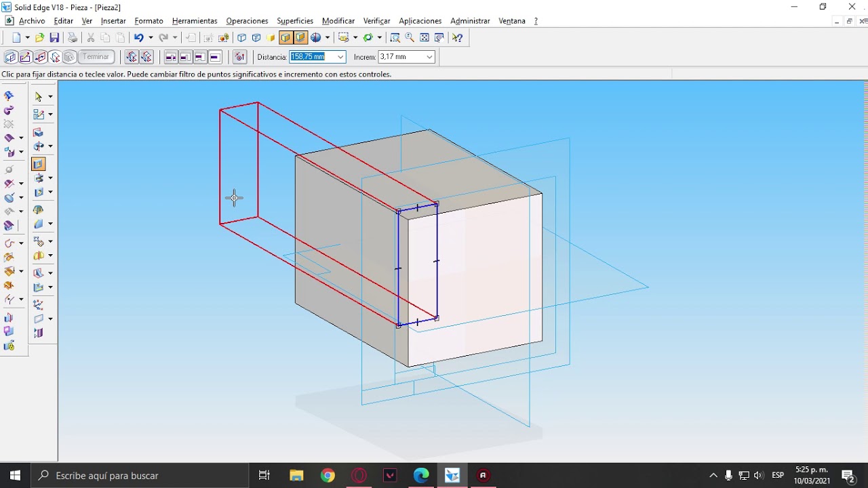This screenshot has width=868, height=488.
Task: Click the Windows search box
Action: (x=140, y=476)
